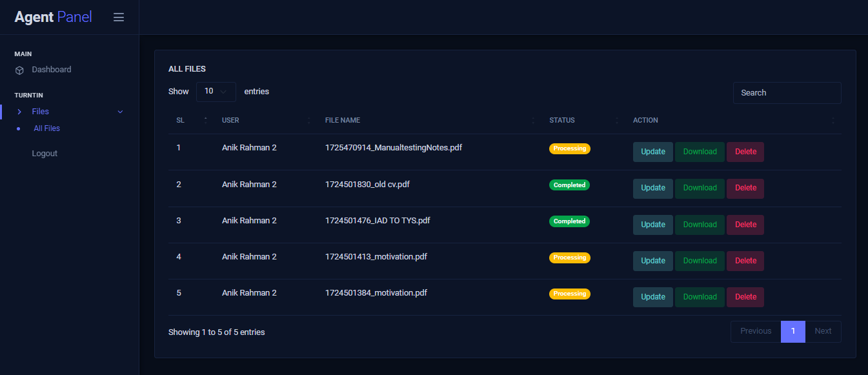This screenshot has width=868, height=375.
Task: Click the Files arrow icon in sidebar
Action: point(19,112)
